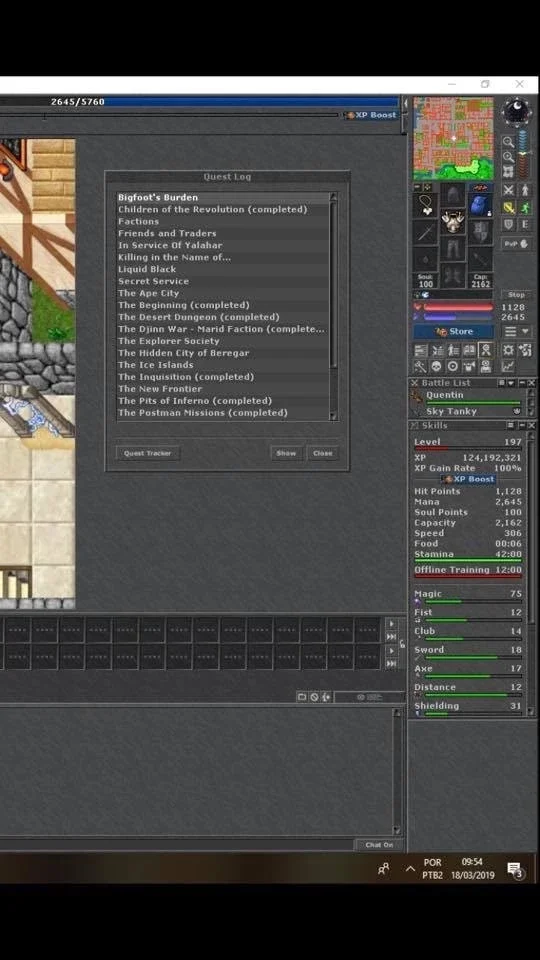Click XP Boost in Skills panel
The image size is (540, 960).
coord(470,479)
